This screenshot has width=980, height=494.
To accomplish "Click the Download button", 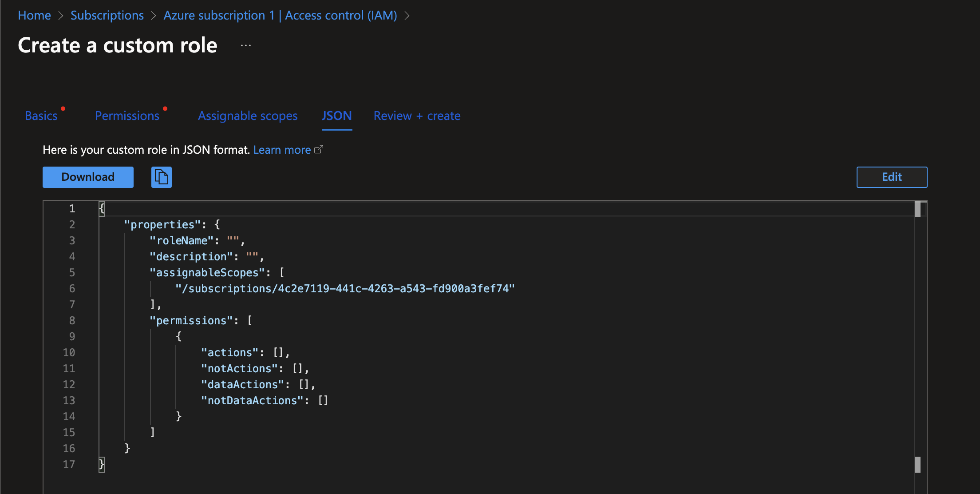I will point(88,177).
